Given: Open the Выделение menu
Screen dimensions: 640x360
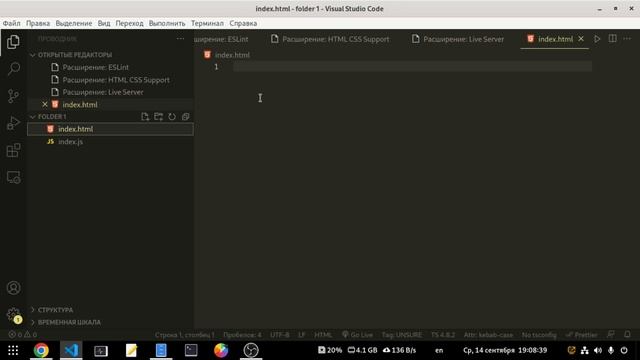Looking at the screenshot, I should (74, 23).
